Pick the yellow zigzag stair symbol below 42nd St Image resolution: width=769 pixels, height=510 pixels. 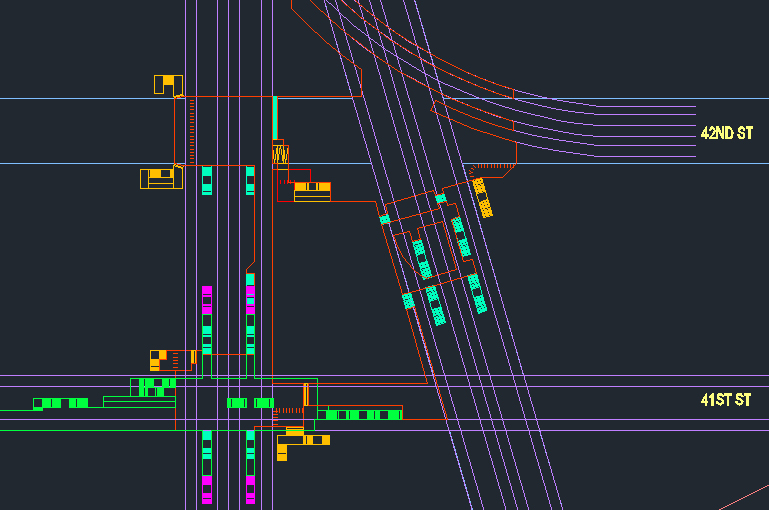281,154
